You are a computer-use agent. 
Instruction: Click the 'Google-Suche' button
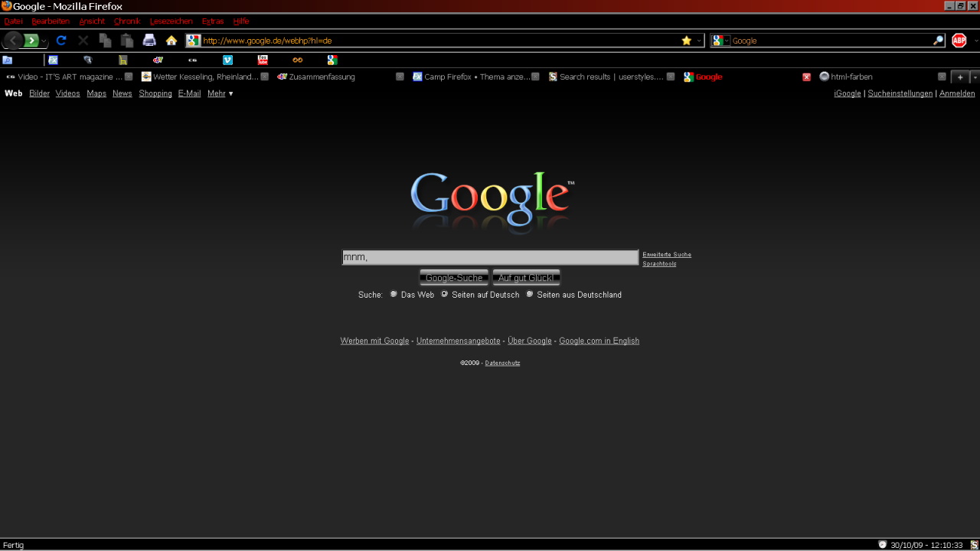click(454, 278)
